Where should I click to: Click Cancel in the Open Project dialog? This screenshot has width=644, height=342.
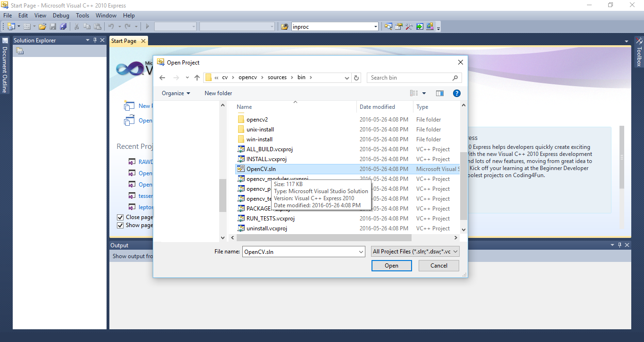click(439, 266)
